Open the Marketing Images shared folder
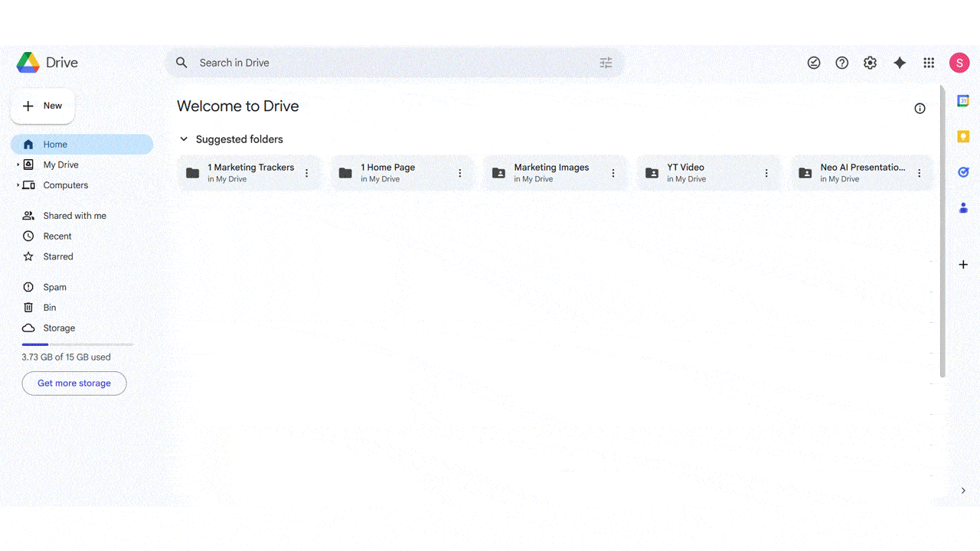980x551 pixels. point(556,173)
